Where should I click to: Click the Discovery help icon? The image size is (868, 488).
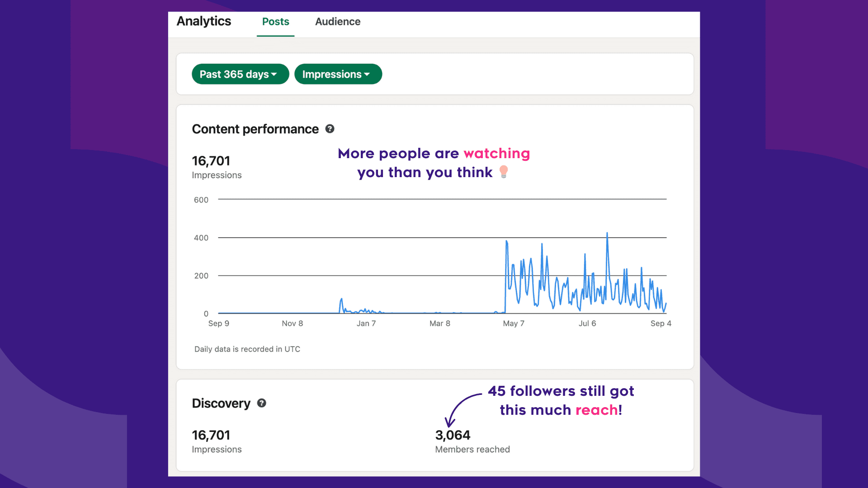262,403
